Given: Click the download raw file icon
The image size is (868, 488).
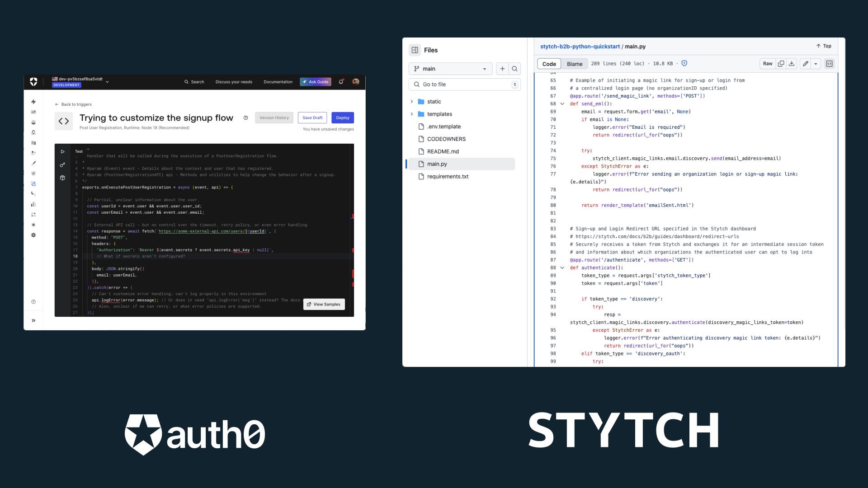Looking at the screenshot, I should point(792,64).
